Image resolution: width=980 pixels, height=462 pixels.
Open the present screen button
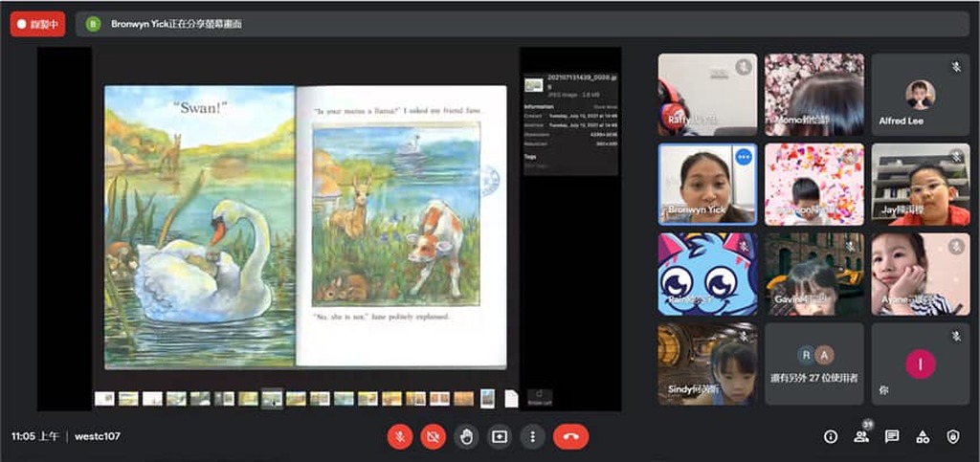point(499,437)
